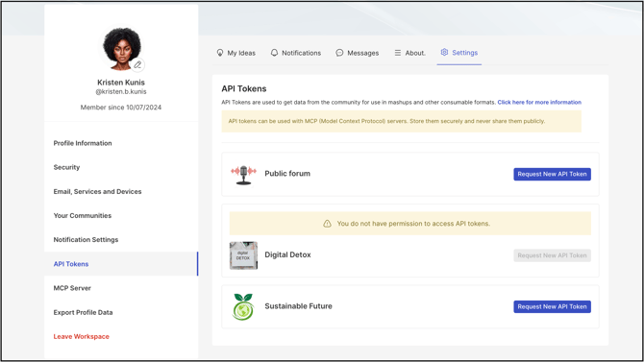
Task: Click the warning triangle icon in permission notice
Action: (327, 224)
